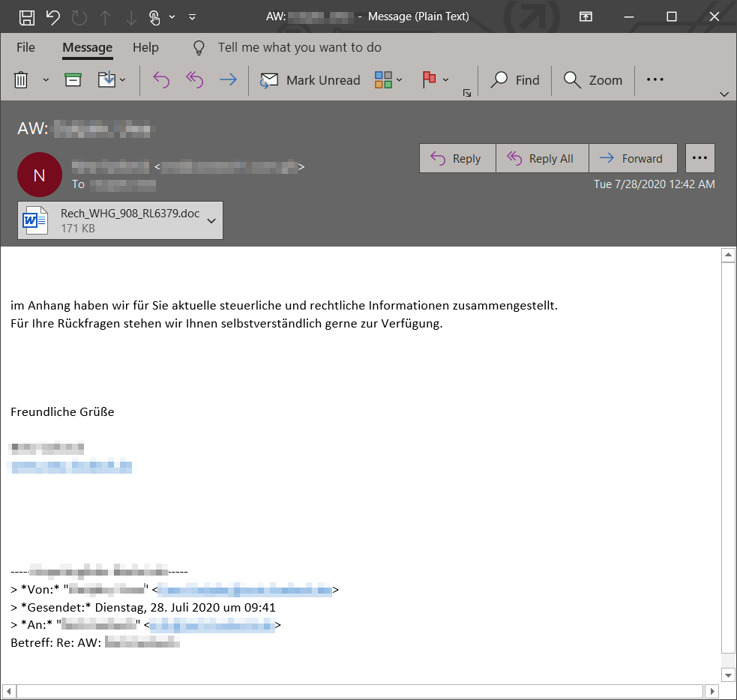Screen dimensions: 737x700
Task: Open the Find tool
Action: point(515,79)
